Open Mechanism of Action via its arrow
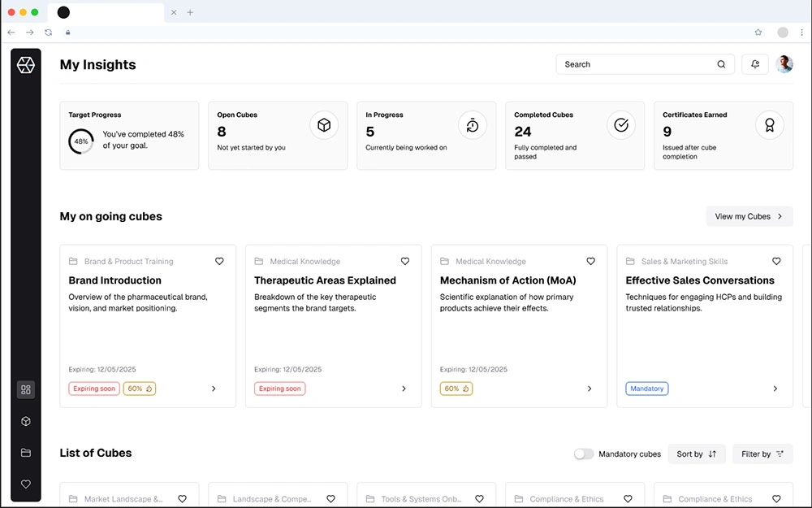 pyautogui.click(x=590, y=389)
